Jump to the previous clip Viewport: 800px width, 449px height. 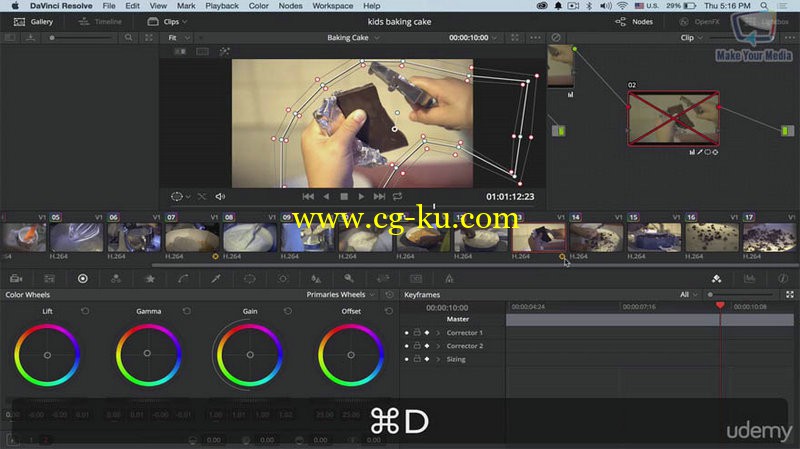pos(308,196)
